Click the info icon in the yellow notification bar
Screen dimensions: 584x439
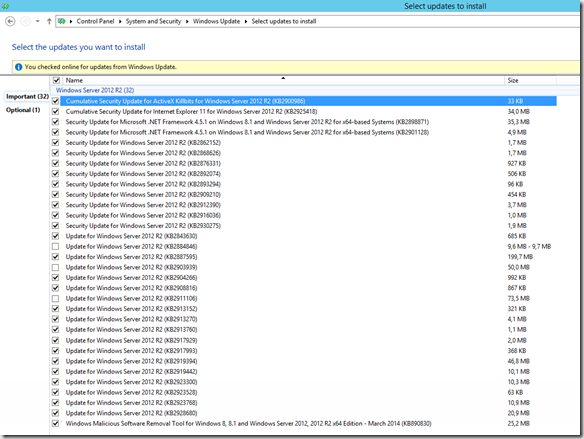(18, 67)
